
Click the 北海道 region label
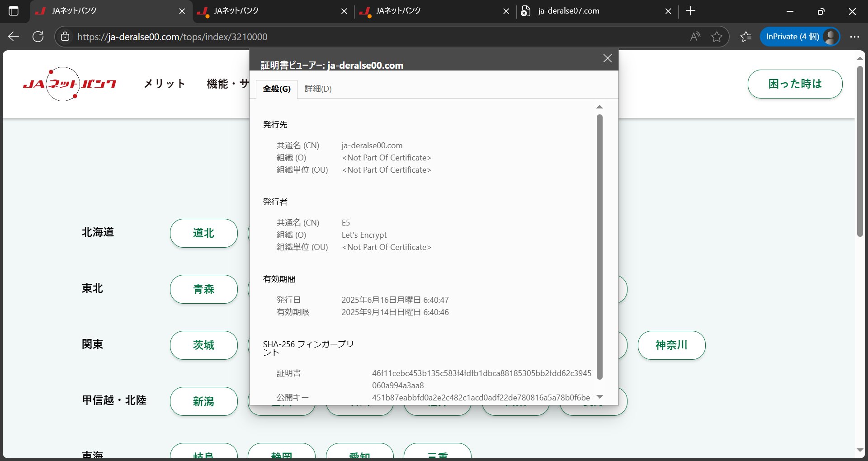coord(98,232)
